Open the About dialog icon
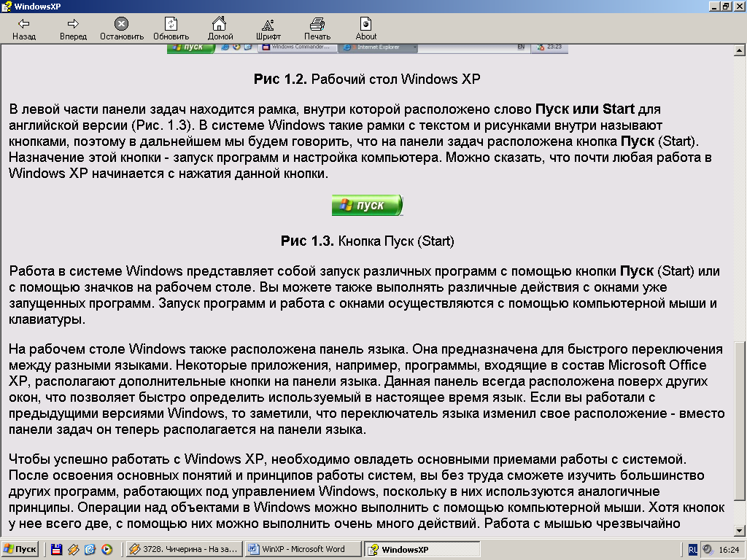 pos(366,23)
